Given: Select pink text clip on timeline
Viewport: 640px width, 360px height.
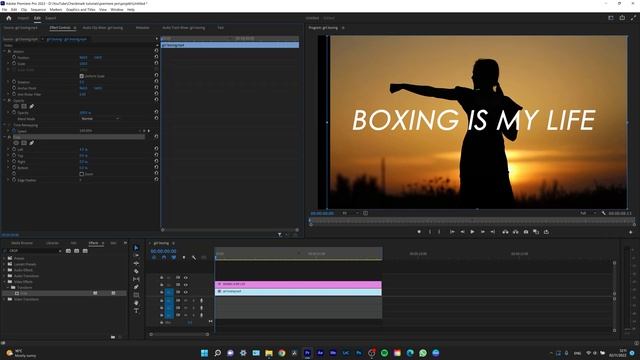Looking at the screenshot, I should point(298,284).
